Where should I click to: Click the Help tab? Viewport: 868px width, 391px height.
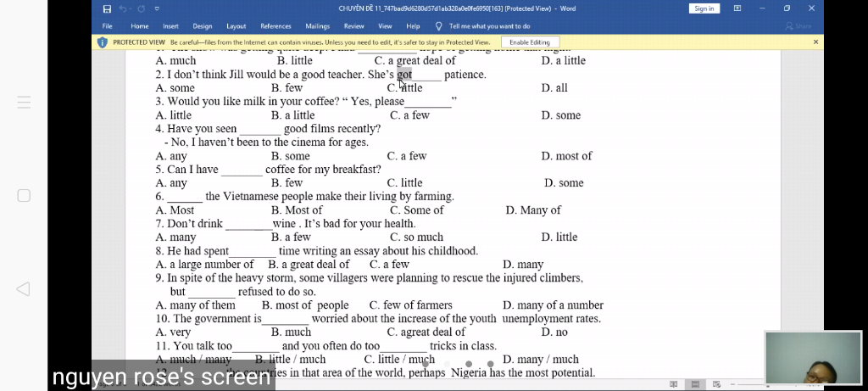pyautogui.click(x=413, y=26)
